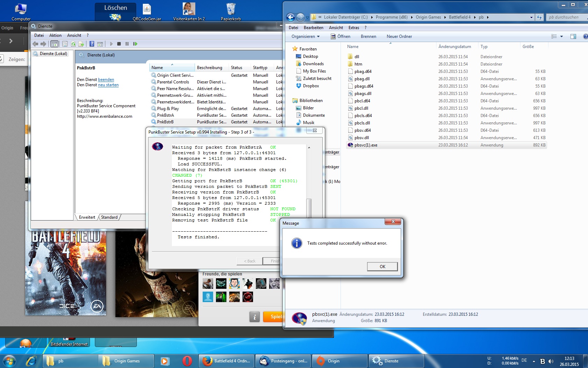The image size is (588, 368).
Task: Click OK in the Message dialog
Action: coord(382,267)
